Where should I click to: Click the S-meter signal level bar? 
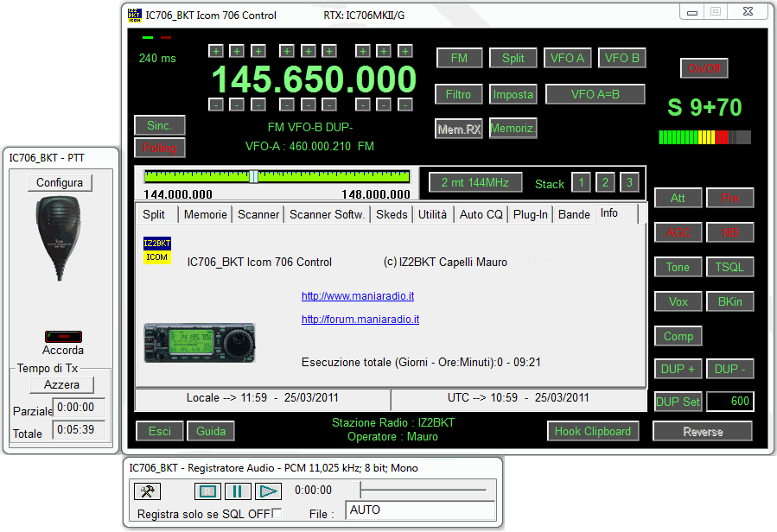[704, 137]
